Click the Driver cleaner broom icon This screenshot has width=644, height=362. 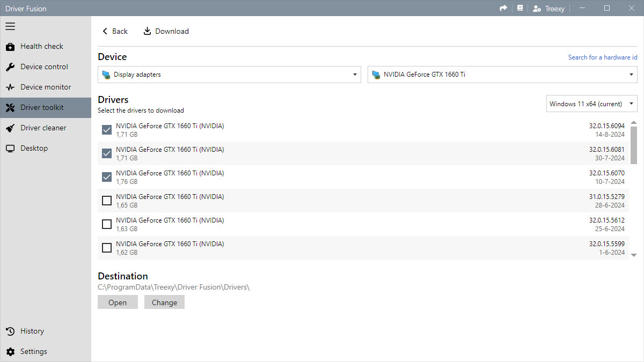[10, 128]
